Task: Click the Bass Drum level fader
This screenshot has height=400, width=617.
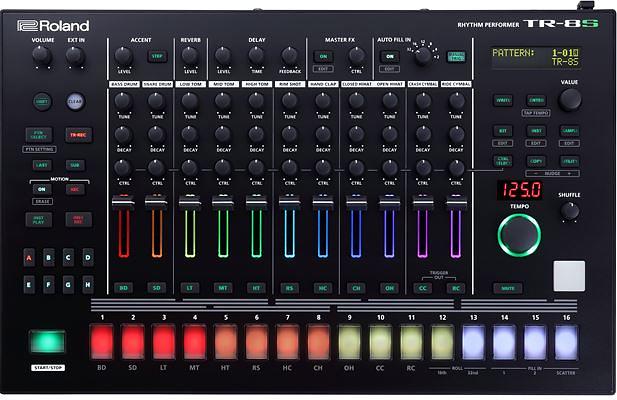Action: 123,203
